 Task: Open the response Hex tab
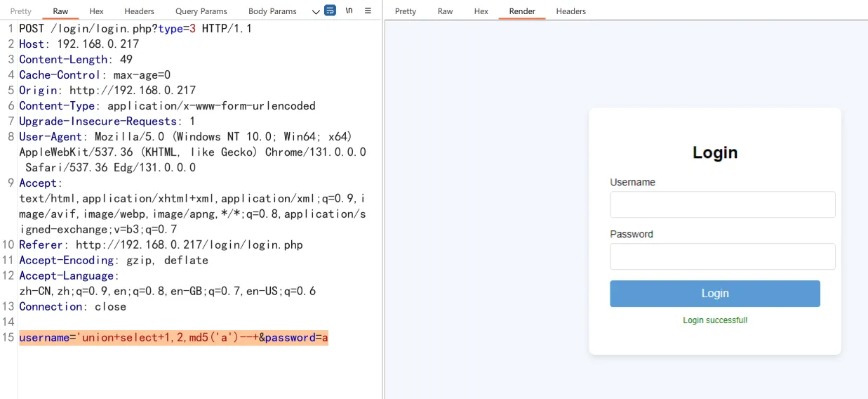481,11
